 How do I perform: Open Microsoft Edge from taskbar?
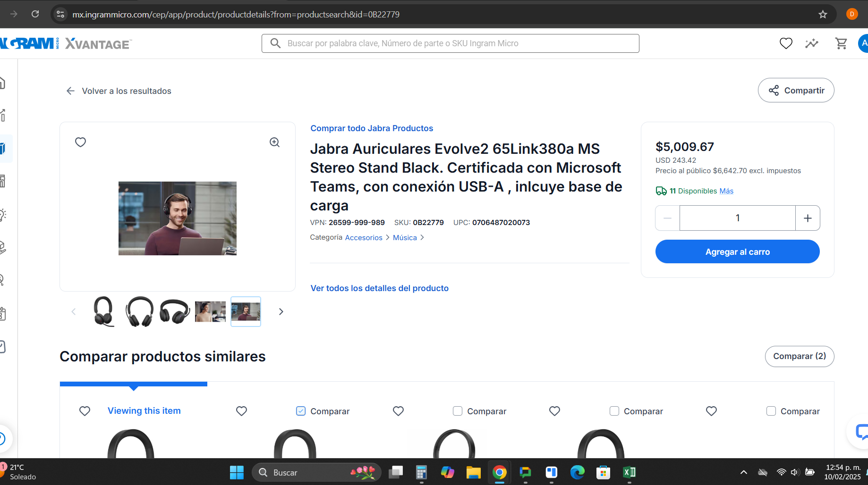click(577, 472)
